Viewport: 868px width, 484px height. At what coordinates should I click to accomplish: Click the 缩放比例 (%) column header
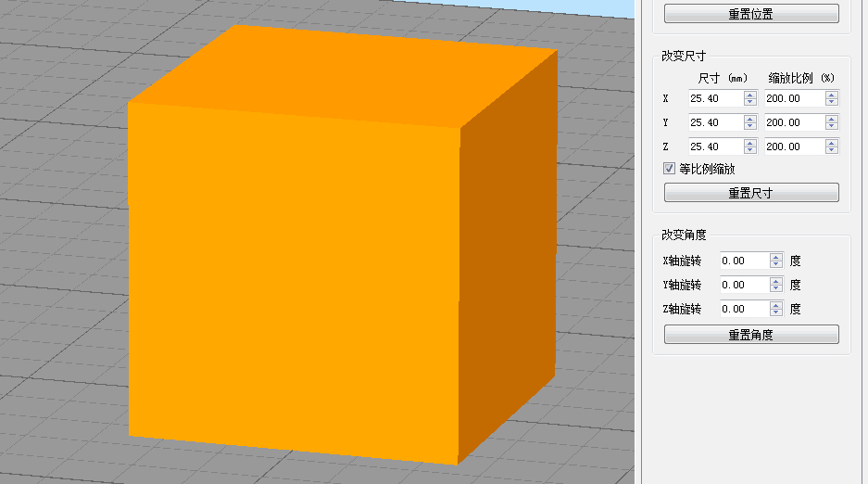click(x=801, y=78)
